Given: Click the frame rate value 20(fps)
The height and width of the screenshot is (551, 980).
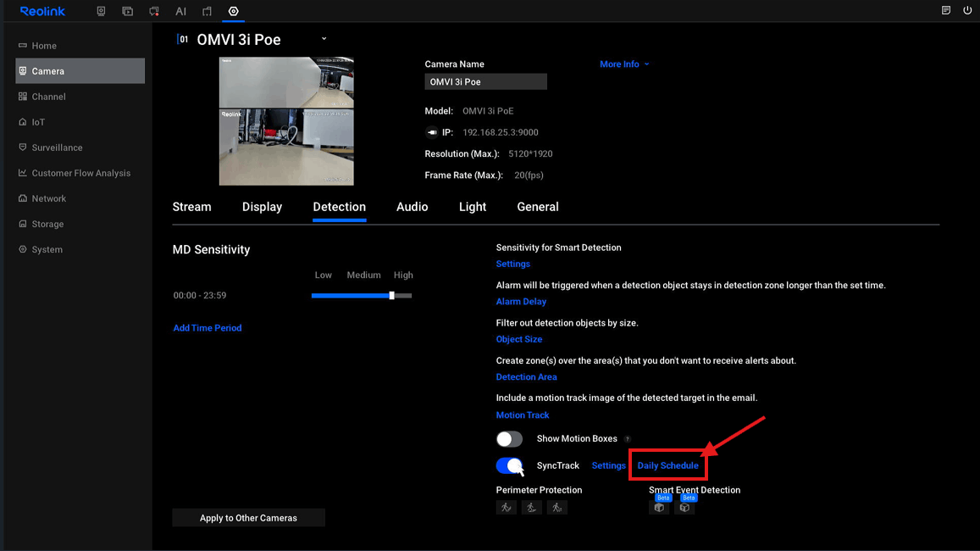Looking at the screenshot, I should [x=529, y=175].
